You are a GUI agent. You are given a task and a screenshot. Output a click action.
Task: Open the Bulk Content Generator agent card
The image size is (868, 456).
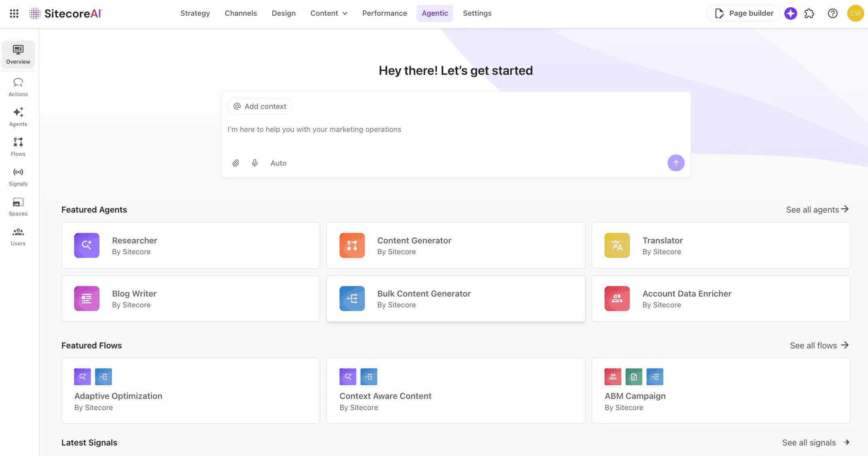456,299
